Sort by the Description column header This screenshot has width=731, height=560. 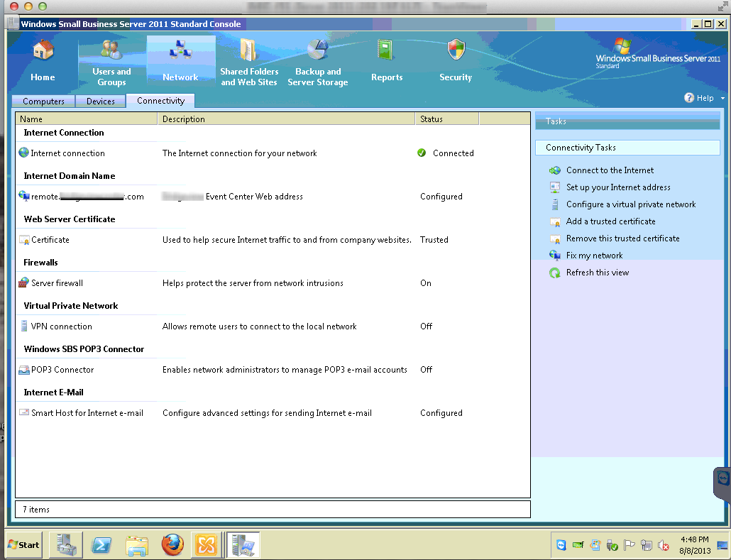tap(286, 119)
